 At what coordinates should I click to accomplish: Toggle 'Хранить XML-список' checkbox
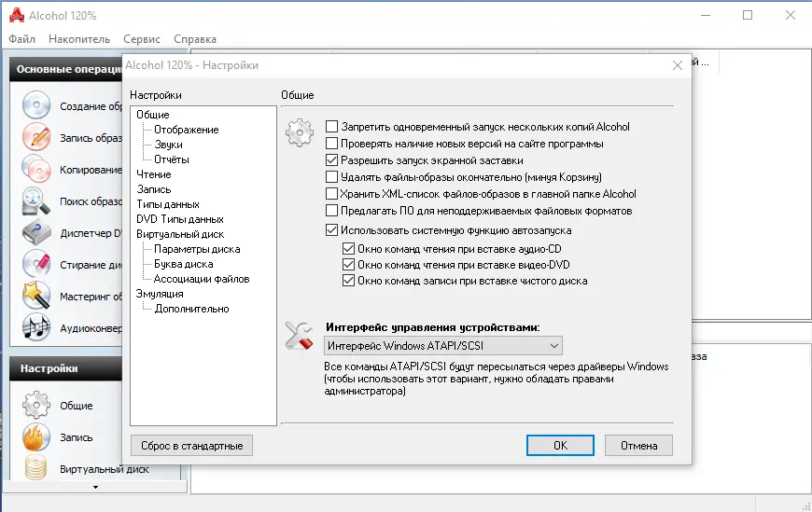pos(331,194)
